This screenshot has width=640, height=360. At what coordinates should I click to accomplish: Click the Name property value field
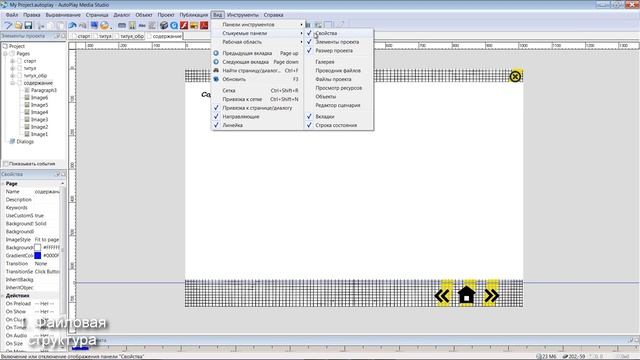(x=47, y=191)
